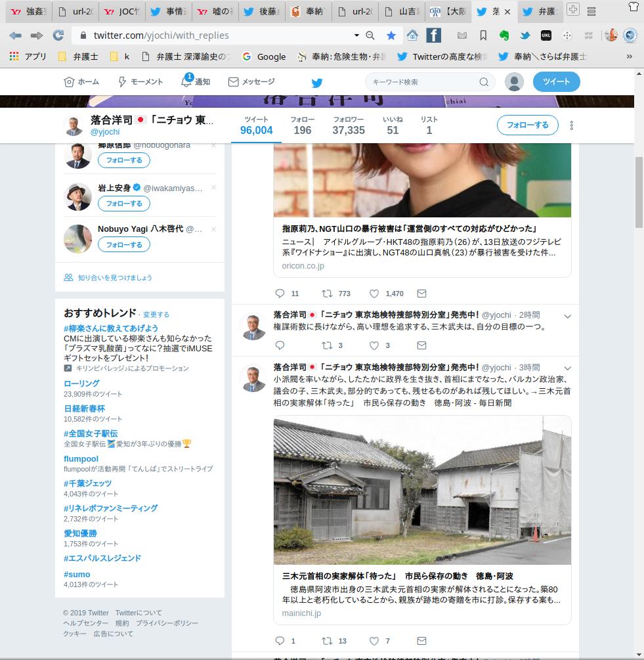Open the Evernote elephant extension
Image resolution: width=644 pixels, height=660 pixels.
tap(504, 35)
